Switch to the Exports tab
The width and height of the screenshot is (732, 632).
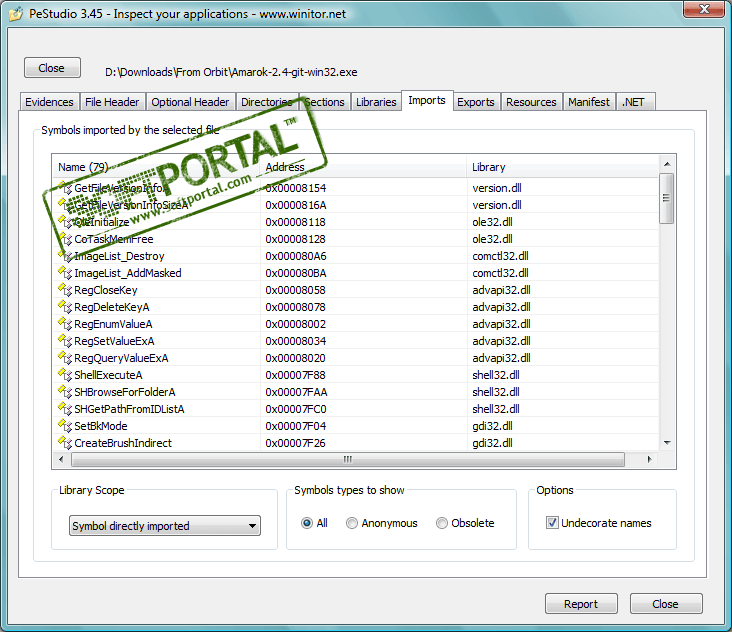click(476, 102)
